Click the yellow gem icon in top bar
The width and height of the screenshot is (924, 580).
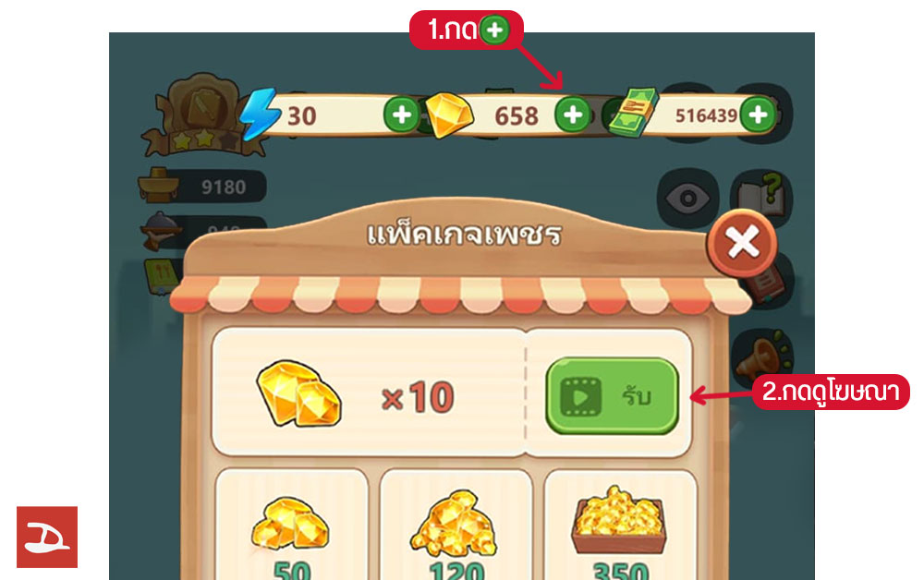[x=450, y=115]
